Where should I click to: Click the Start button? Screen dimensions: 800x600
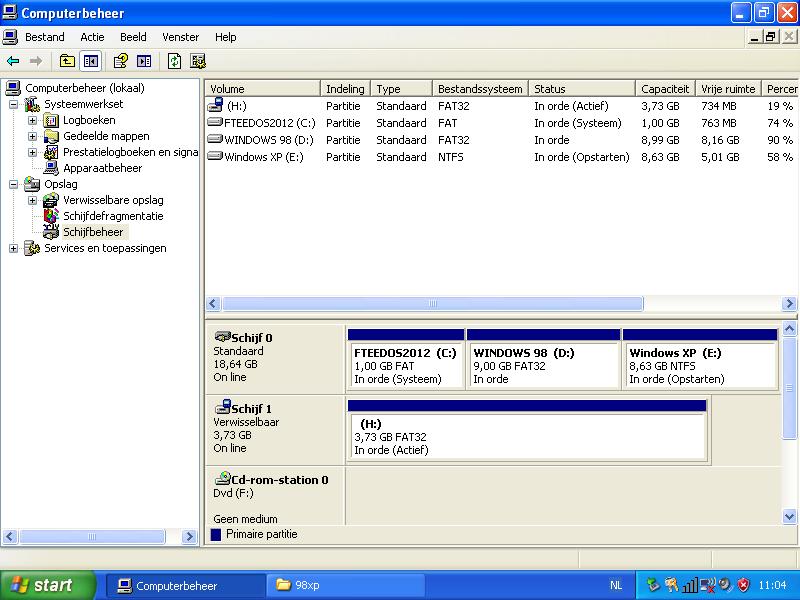(48, 585)
